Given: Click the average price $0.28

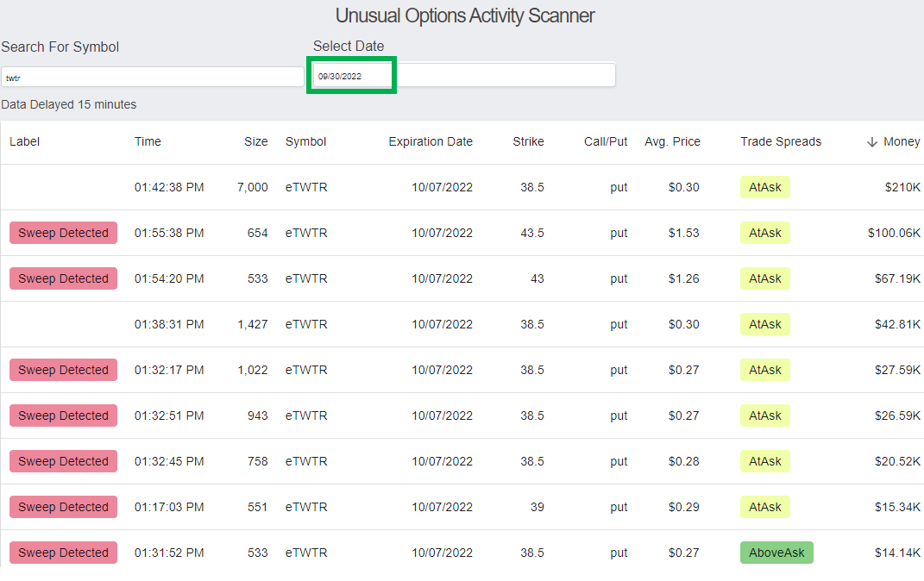Looking at the screenshot, I should tap(683, 461).
